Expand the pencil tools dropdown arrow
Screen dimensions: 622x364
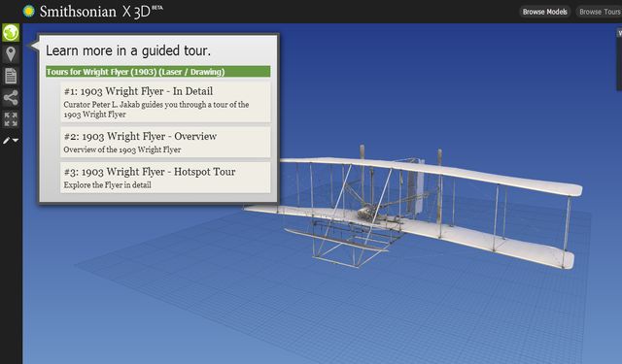(16, 140)
